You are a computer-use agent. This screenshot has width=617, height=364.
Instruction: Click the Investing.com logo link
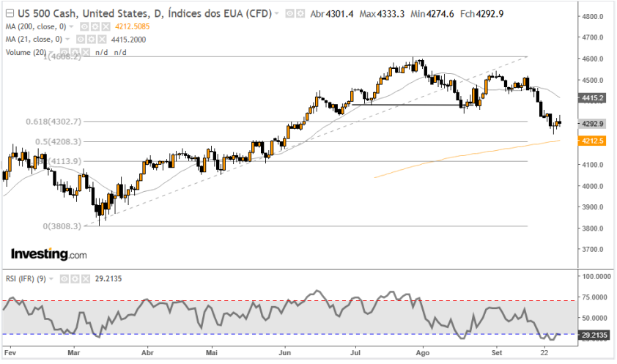(x=48, y=254)
